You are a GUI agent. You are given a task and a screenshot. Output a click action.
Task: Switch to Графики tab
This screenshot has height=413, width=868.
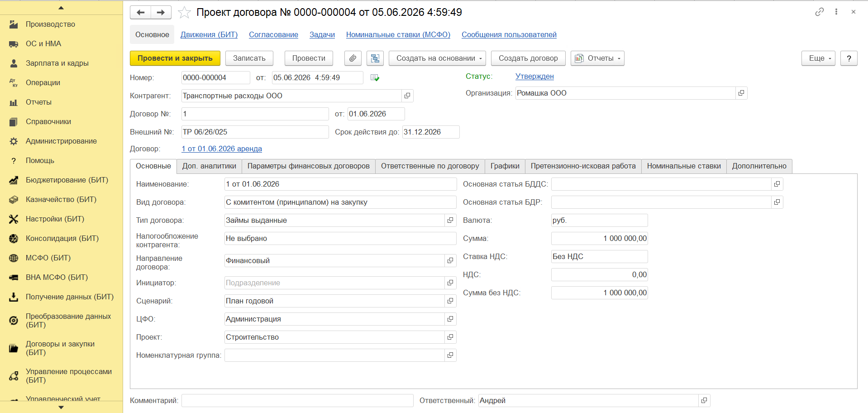505,166
